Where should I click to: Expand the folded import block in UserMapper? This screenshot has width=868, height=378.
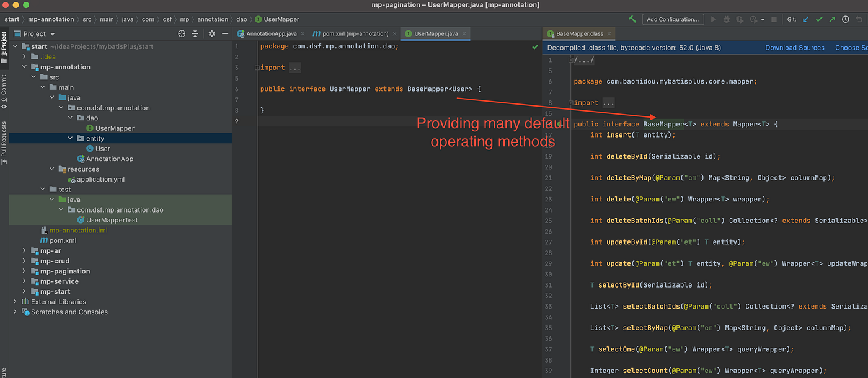295,68
